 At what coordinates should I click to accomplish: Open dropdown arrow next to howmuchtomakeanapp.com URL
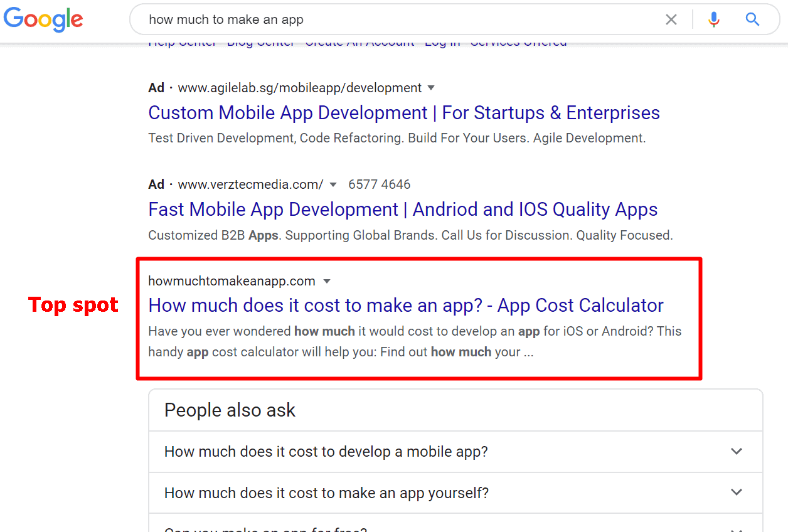pos(327,281)
